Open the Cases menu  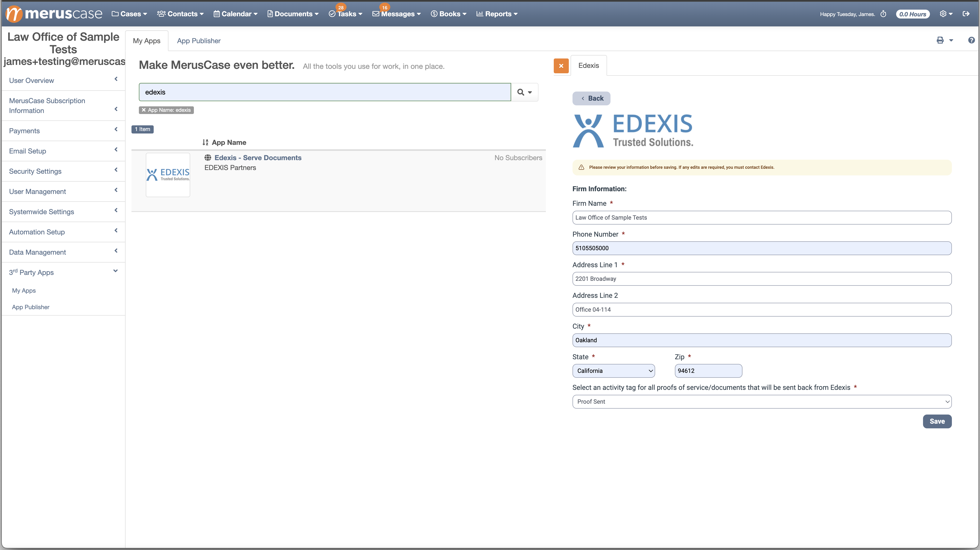point(129,14)
